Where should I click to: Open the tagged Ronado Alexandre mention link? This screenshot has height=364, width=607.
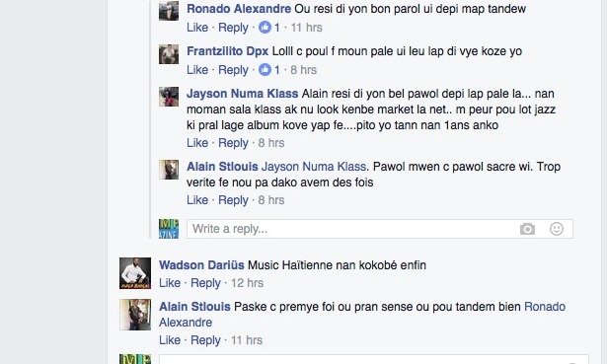pos(362,315)
